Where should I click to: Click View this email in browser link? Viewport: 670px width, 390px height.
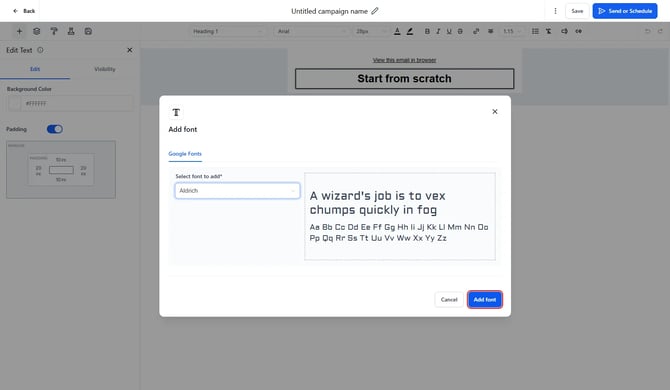404,60
